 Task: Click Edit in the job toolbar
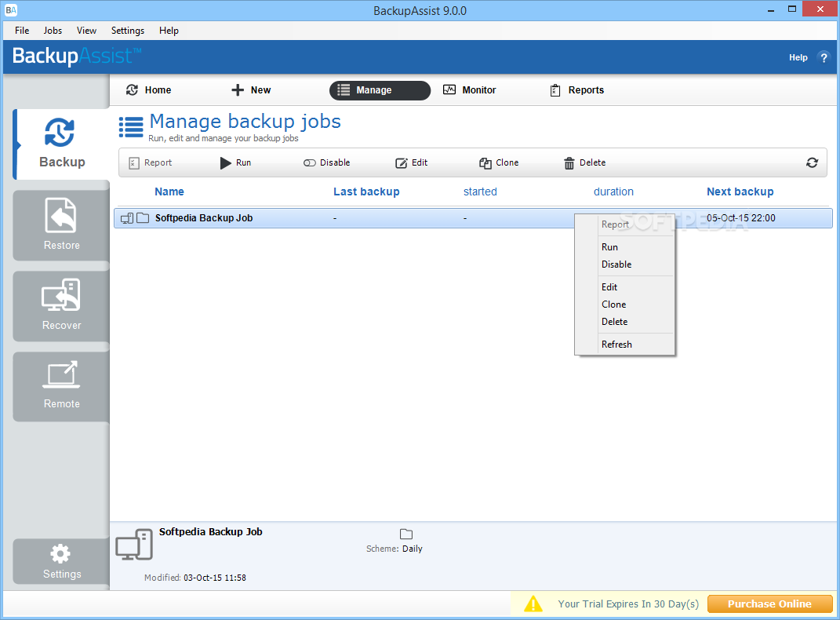(412, 162)
